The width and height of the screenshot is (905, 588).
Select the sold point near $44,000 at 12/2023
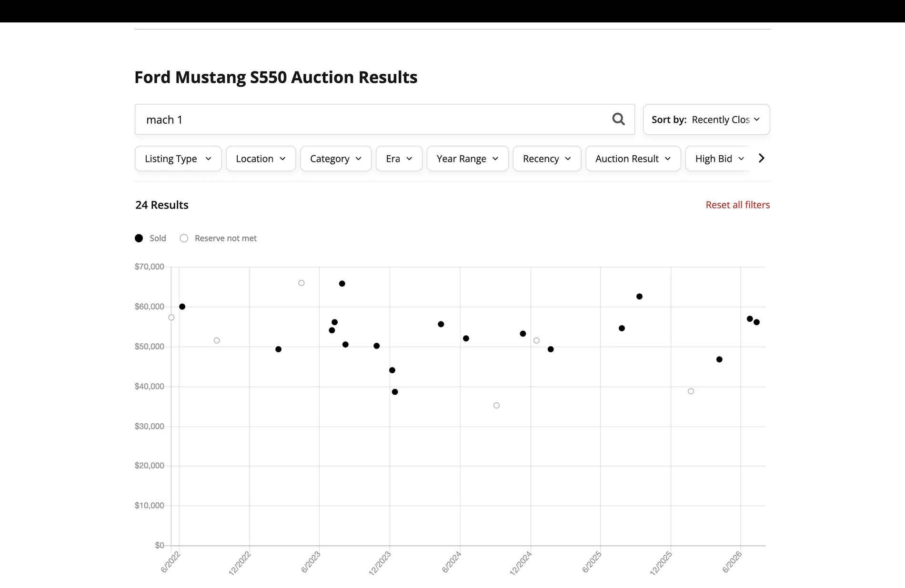pyautogui.click(x=392, y=370)
